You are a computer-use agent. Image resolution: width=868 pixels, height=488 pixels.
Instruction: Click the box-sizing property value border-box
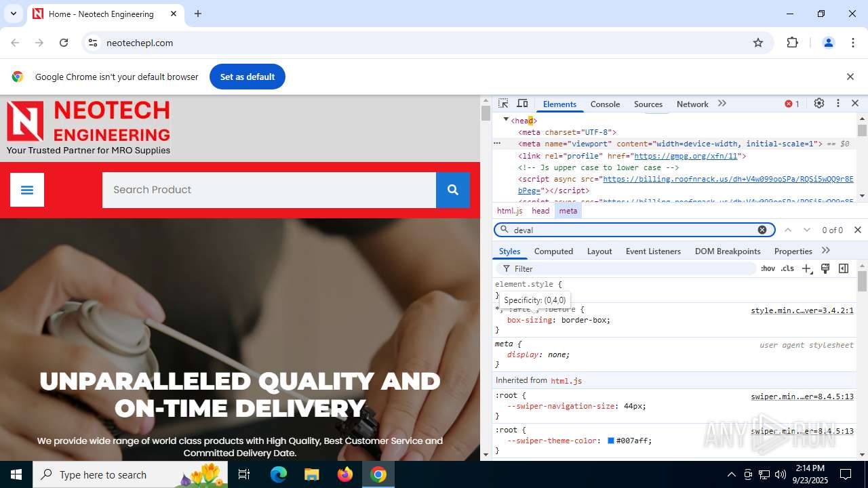point(585,320)
